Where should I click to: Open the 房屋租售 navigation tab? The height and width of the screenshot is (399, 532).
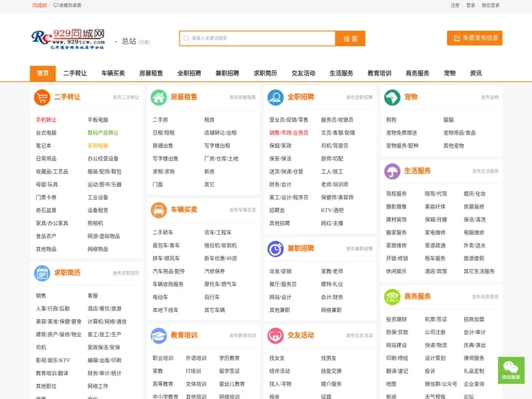(151, 73)
